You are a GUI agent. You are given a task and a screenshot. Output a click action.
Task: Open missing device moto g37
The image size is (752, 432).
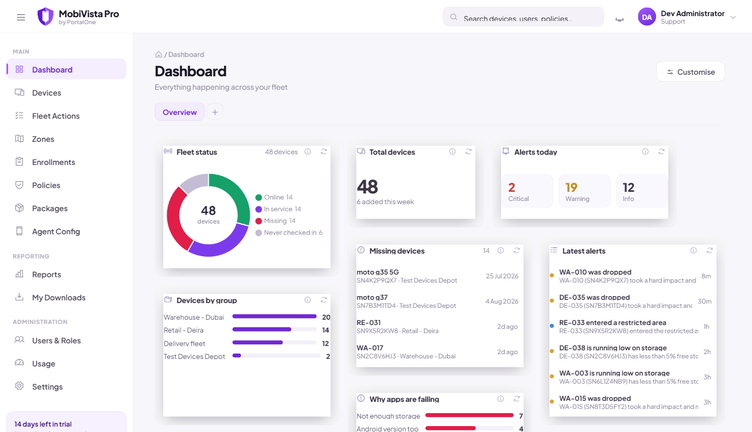click(x=437, y=301)
